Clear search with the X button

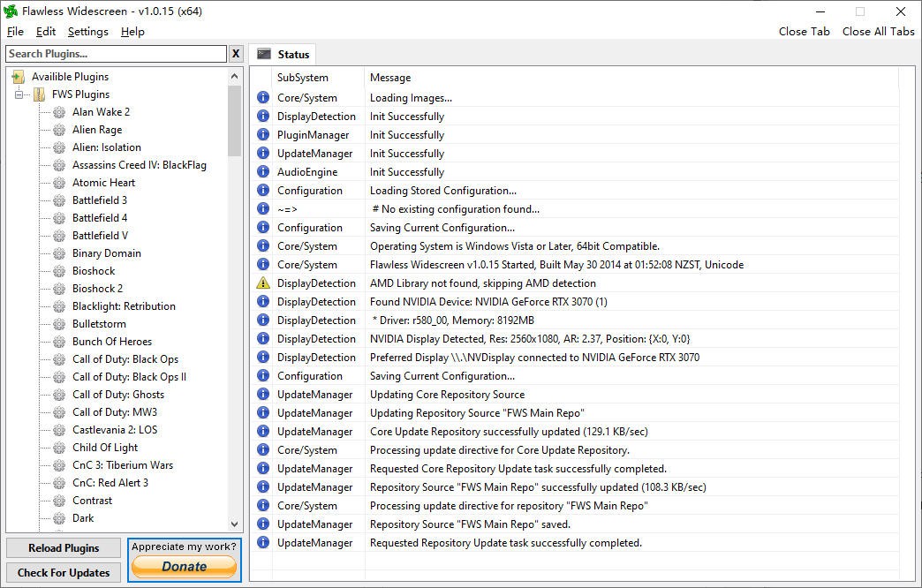point(236,54)
